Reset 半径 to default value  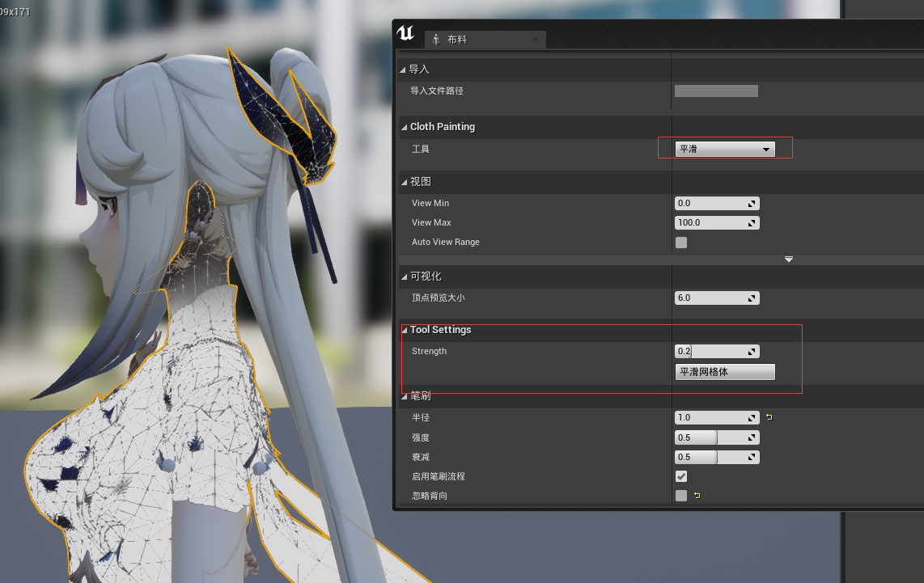coord(769,417)
